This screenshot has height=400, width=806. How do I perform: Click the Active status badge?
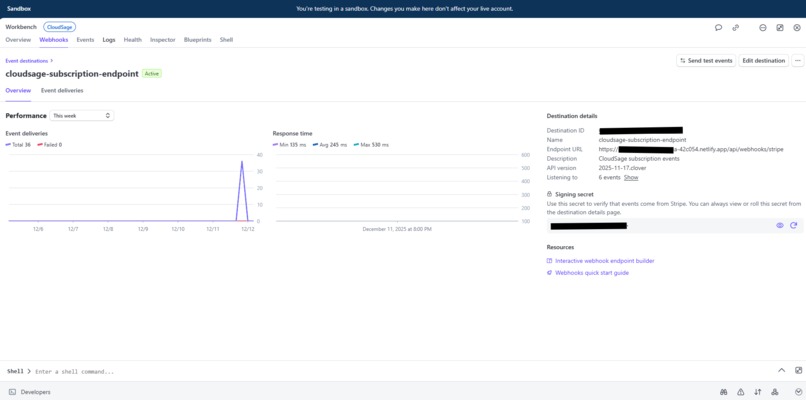point(152,74)
